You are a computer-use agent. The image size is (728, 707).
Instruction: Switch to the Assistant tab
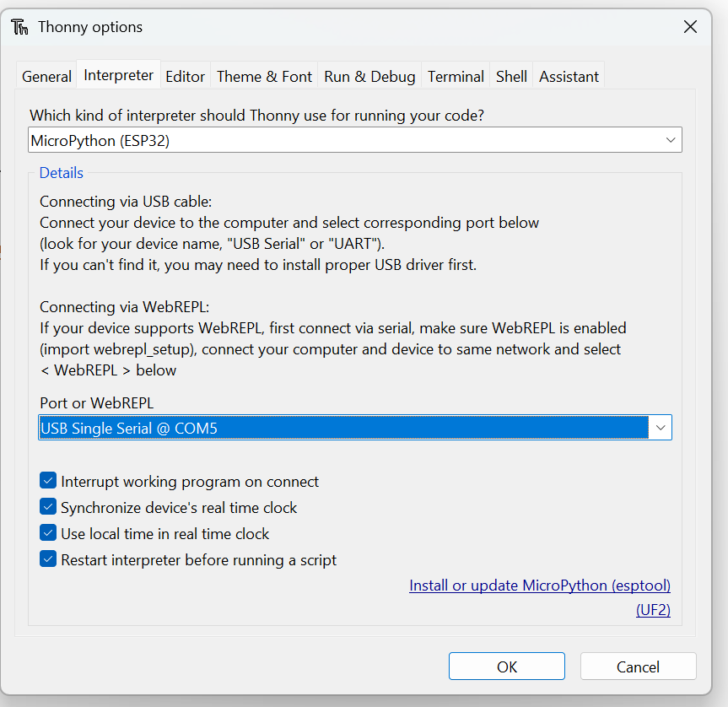[x=568, y=76]
